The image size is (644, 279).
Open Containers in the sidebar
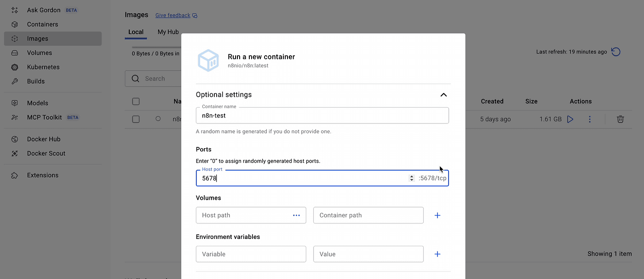(42, 24)
